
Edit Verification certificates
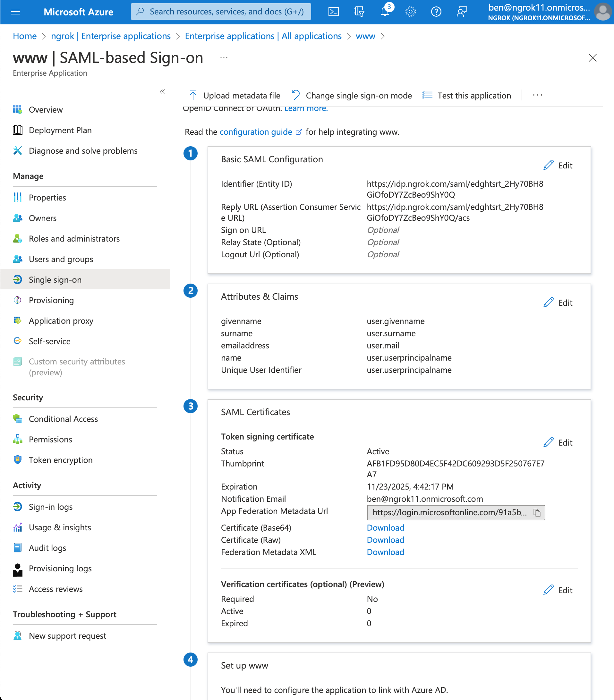[558, 590]
